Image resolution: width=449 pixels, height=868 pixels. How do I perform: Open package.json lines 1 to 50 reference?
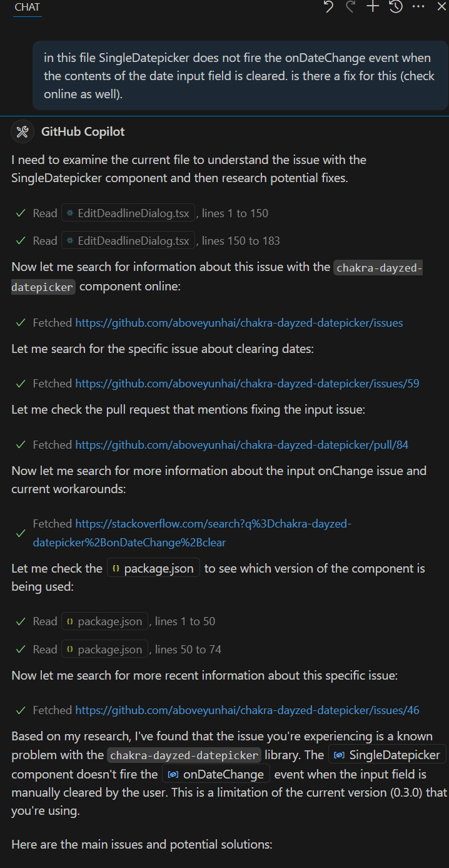click(x=105, y=621)
